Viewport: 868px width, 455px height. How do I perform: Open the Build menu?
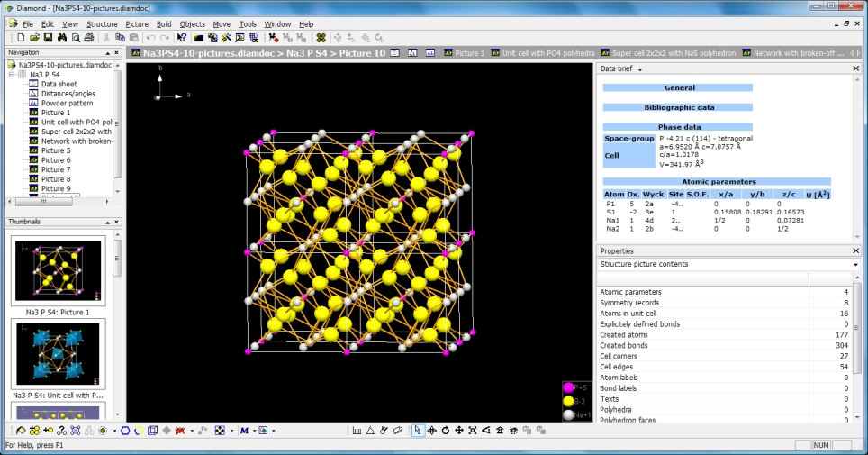[163, 23]
